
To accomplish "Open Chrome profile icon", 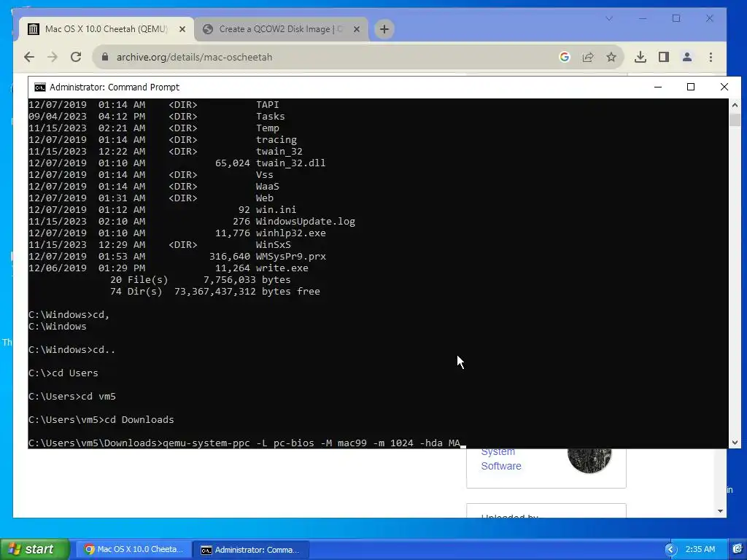I will [x=687, y=57].
